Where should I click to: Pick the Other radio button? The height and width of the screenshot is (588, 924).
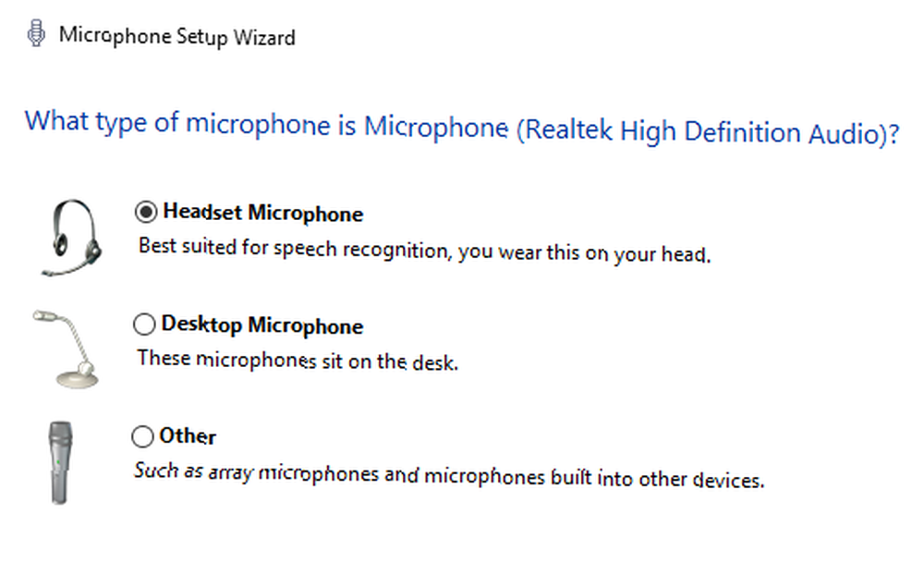point(142,436)
